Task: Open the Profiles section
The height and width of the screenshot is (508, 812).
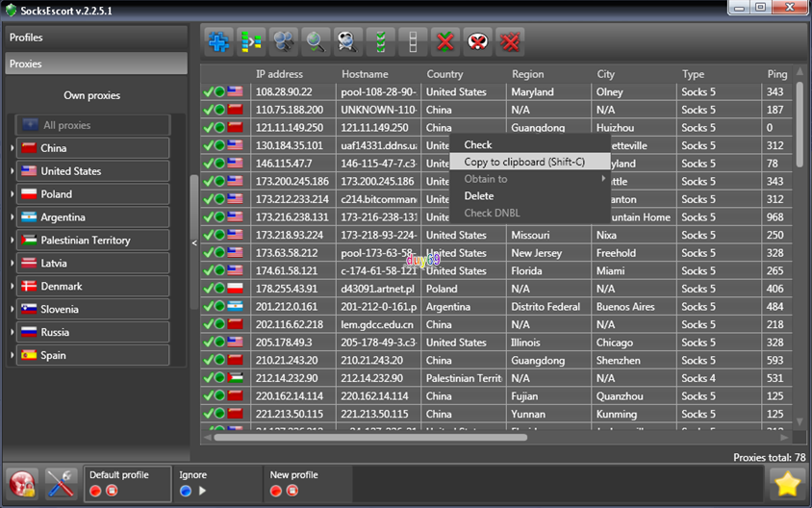Action: coord(96,38)
